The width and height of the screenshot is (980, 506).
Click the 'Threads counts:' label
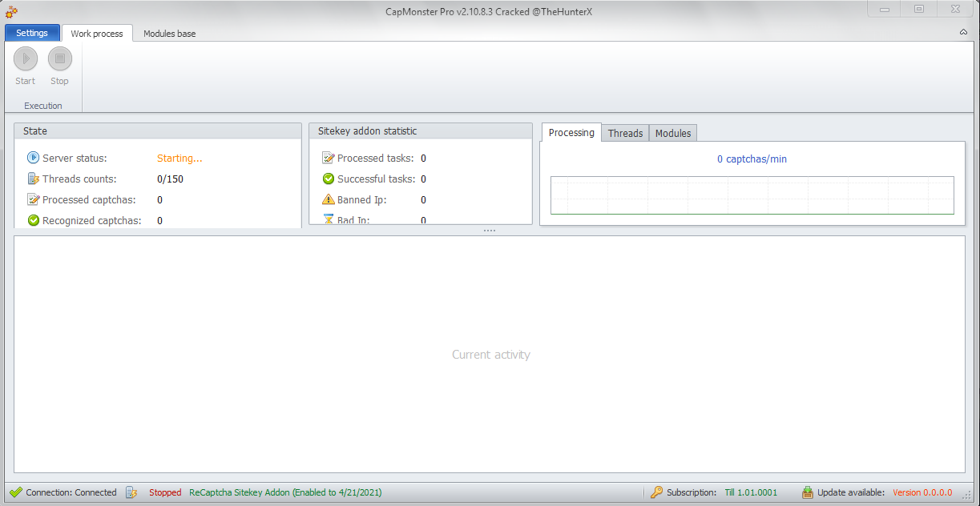tap(79, 179)
